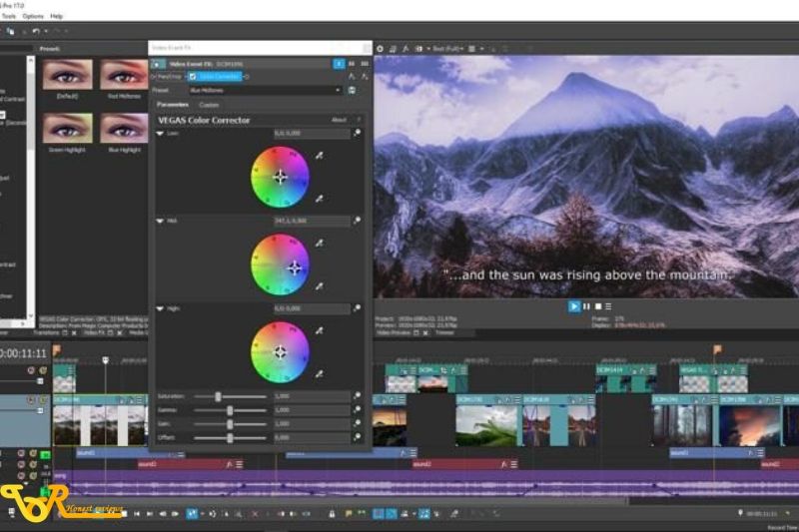Click the orange marker at timeline start
Screen dimensions: 799x532
pos(57,349)
